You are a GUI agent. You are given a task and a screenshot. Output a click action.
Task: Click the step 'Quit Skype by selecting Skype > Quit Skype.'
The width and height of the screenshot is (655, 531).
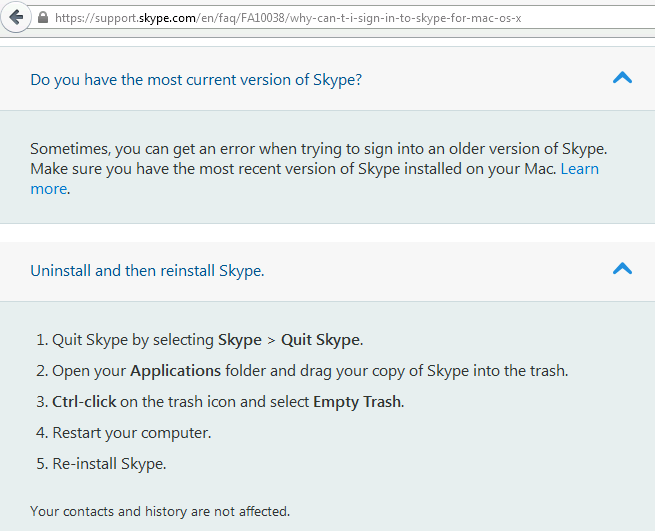click(200, 340)
